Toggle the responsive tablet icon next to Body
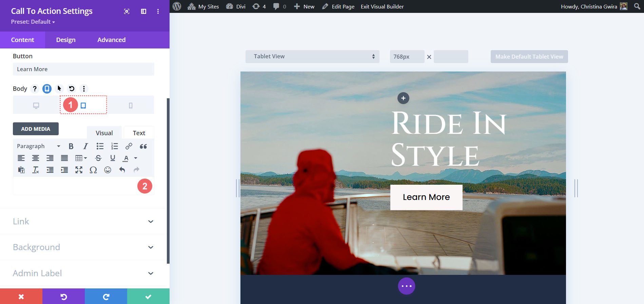The image size is (644, 304). click(x=47, y=89)
